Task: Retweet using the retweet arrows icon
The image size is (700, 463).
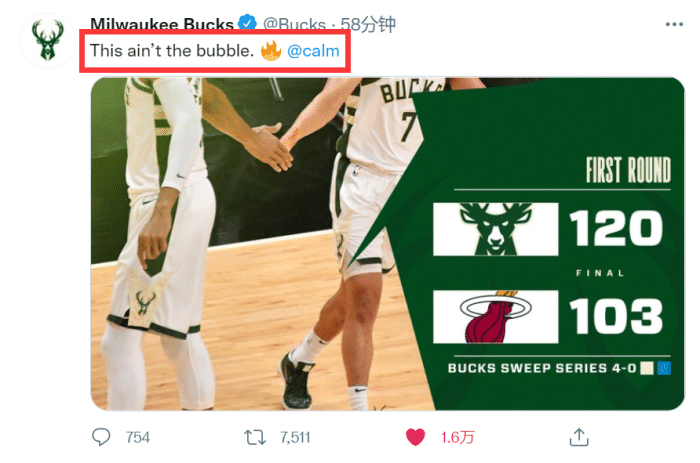Action: (254, 437)
